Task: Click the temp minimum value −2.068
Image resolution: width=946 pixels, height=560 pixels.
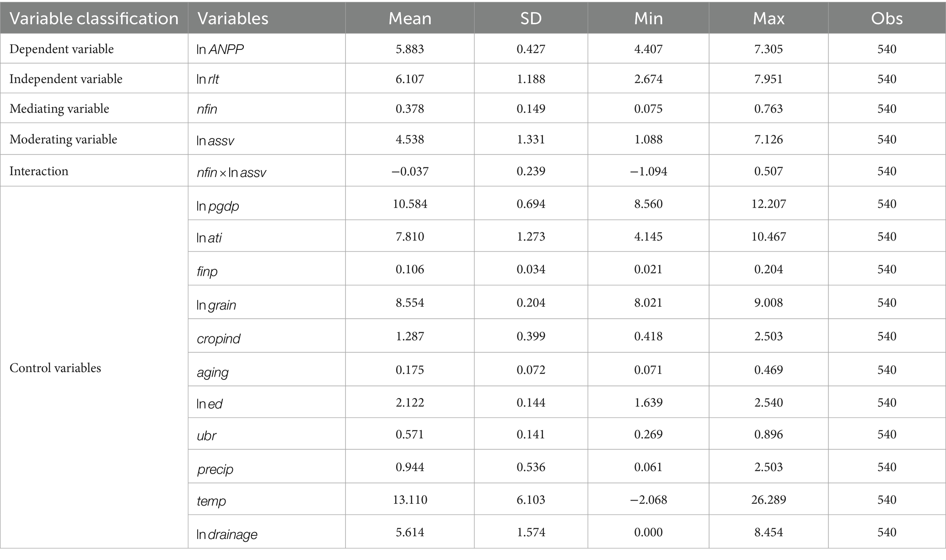Action: click(x=648, y=500)
